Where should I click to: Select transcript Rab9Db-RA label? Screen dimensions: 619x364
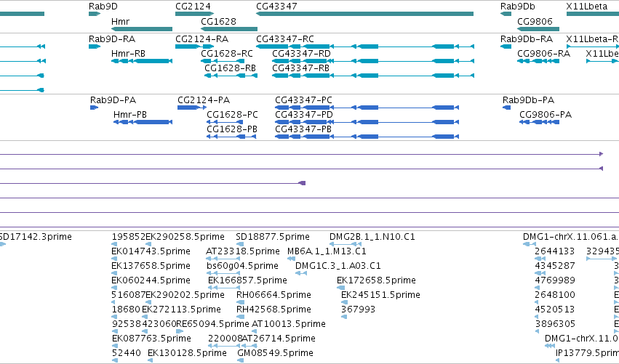click(x=526, y=39)
